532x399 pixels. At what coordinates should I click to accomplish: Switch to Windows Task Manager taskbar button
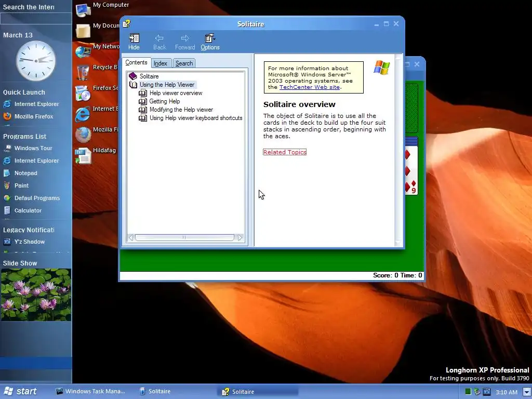click(x=90, y=392)
